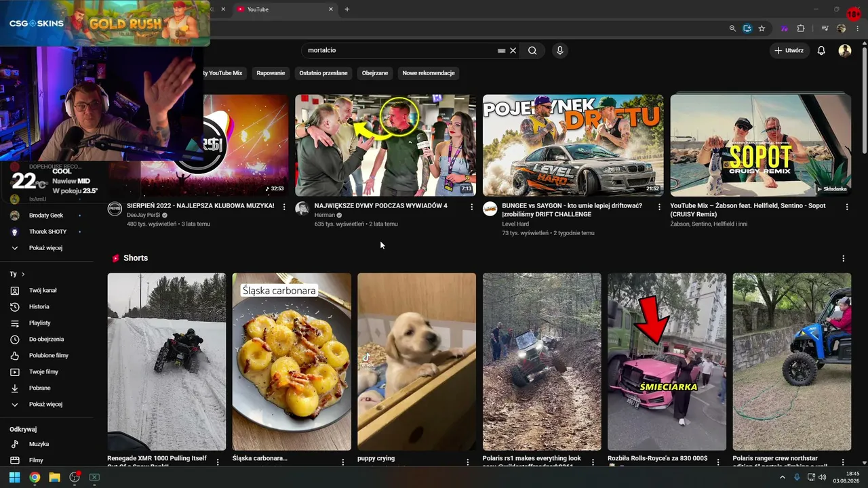The image size is (868, 488).
Task: Open a new browser tab
Action: [347, 9]
